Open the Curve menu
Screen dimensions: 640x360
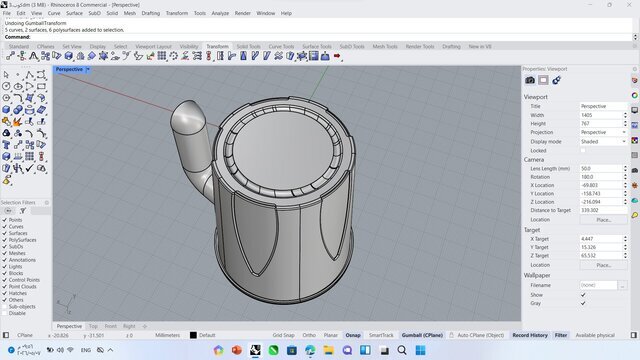click(x=54, y=13)
